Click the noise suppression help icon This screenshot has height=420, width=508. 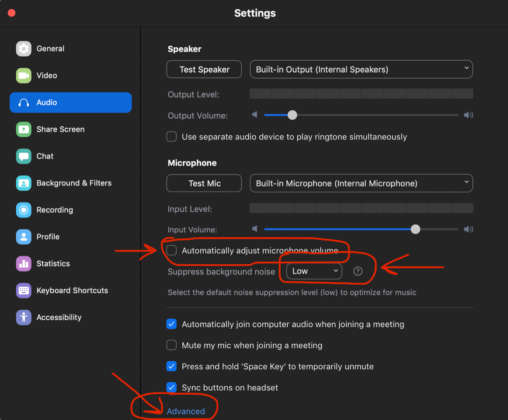tap(358, 271)
